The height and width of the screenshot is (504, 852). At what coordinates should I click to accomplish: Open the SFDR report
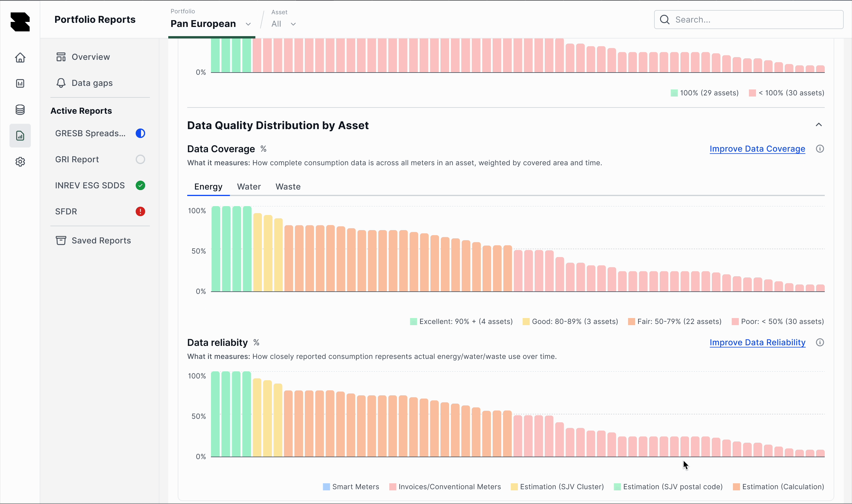click(100, 212)
